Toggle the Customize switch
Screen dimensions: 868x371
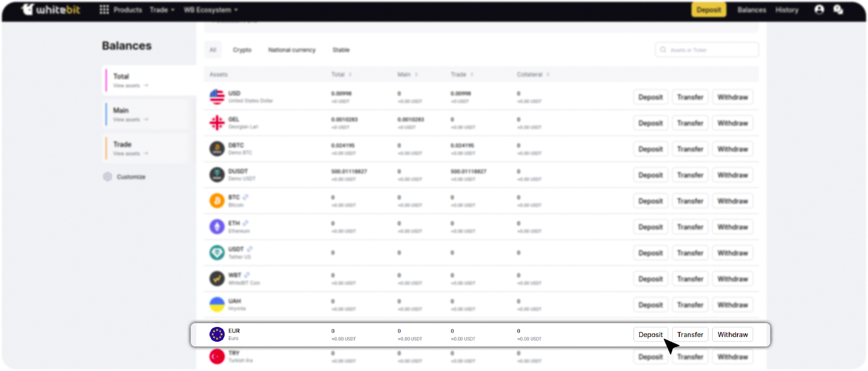pyautogui.click(x=107, y=177)
